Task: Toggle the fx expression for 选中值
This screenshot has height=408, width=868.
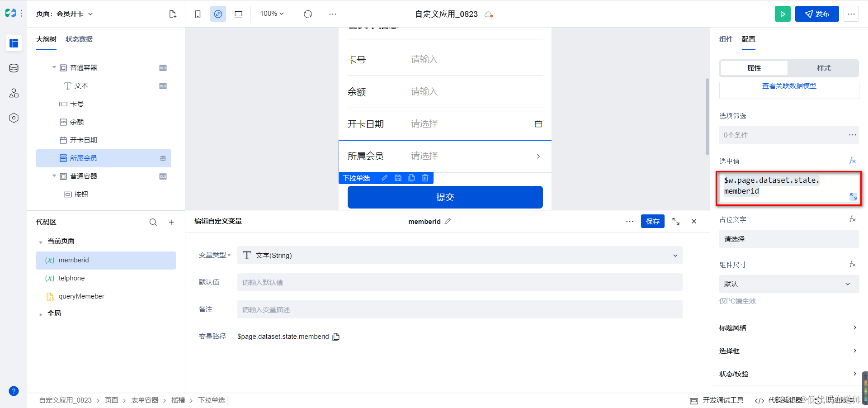Action: (x=852, y=161)
